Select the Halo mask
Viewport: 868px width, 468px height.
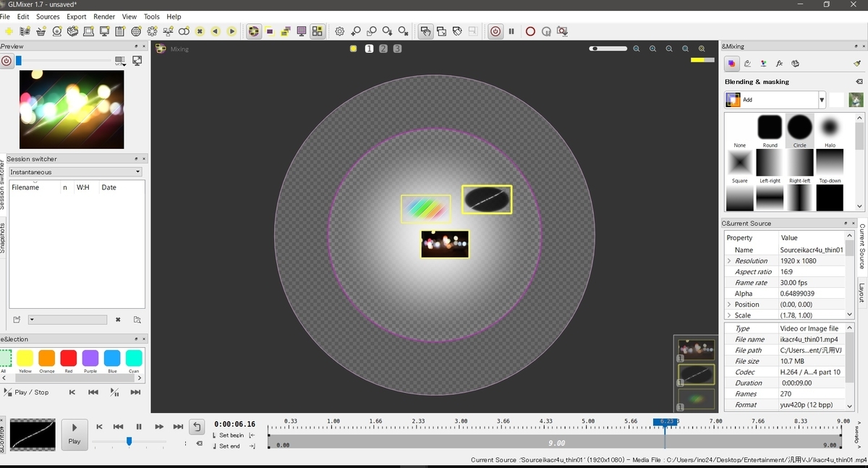click(x=830, y=132)
